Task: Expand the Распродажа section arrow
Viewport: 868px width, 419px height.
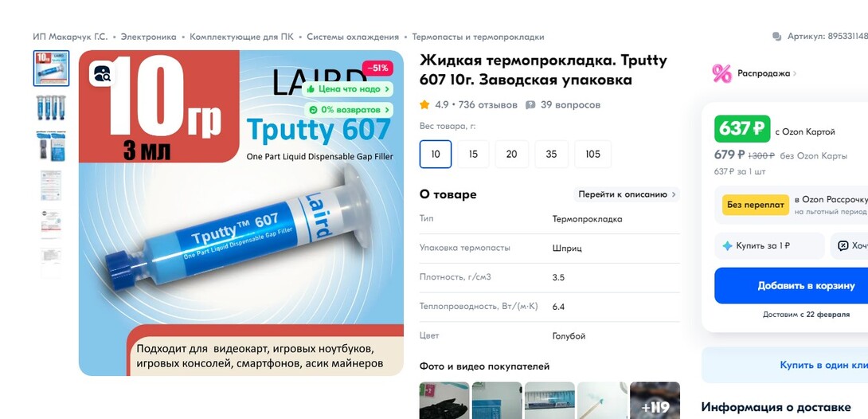Action: (795, 73)
